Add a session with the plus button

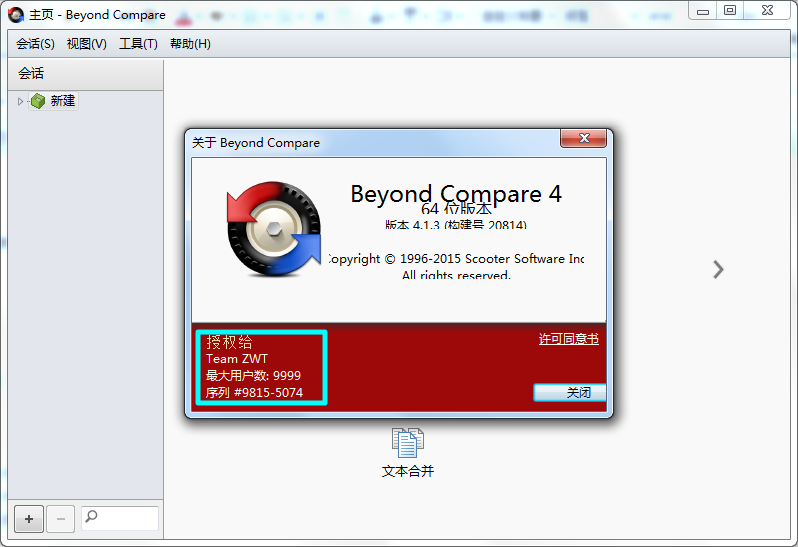click(29, 519)
